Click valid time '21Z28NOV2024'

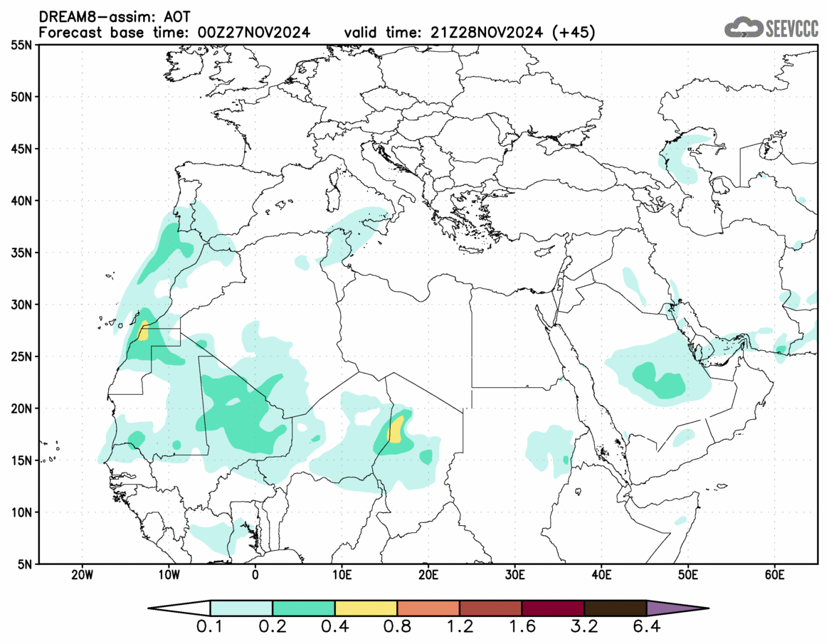[x=487, y=32]
